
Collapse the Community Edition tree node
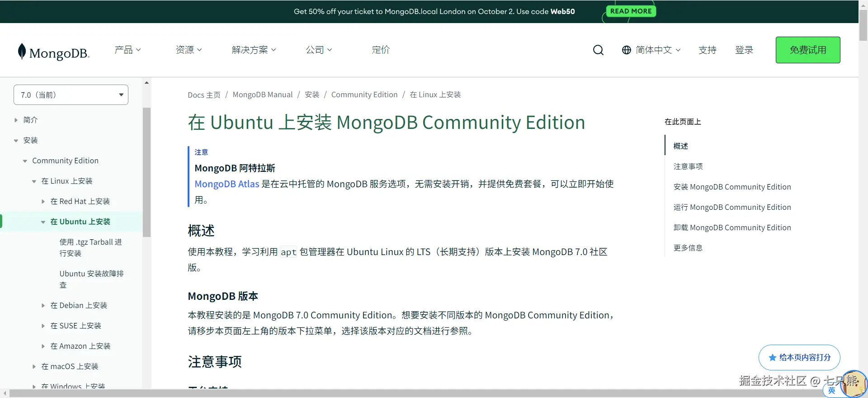pos(25,161)
